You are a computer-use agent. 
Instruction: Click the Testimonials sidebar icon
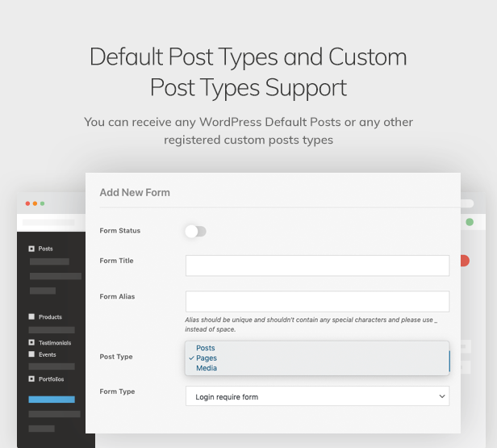[x=31, y=342]
